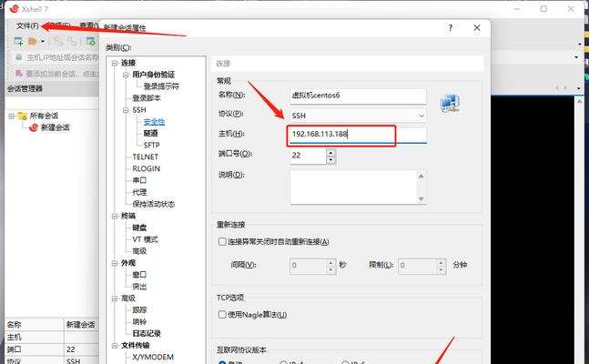This screenshot has height=364, width=589.
Task: Select the 安全性 tree item
Action: [154, 122]
